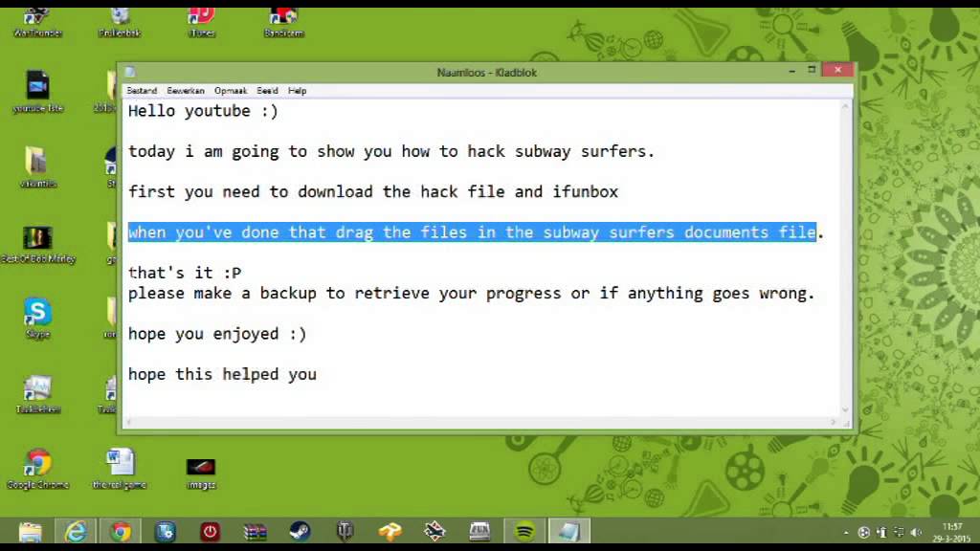Screen dimensions: 980x551
Task: Click the Kladblok icon in the title bar
Action: point(130,73)
